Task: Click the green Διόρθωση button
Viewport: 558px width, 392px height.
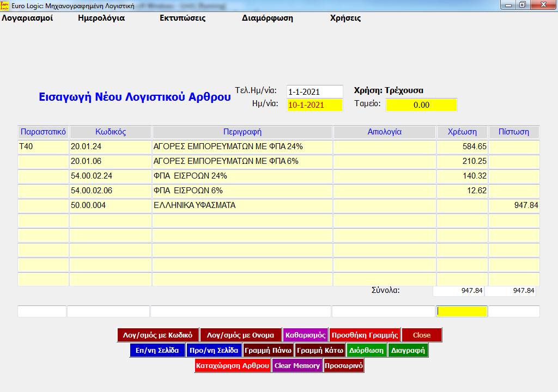Action: click(367, 350)
